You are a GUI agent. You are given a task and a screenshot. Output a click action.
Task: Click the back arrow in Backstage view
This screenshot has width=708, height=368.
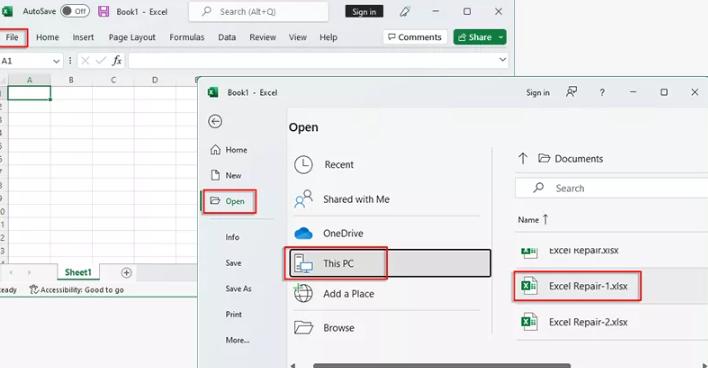coord(215,121)
